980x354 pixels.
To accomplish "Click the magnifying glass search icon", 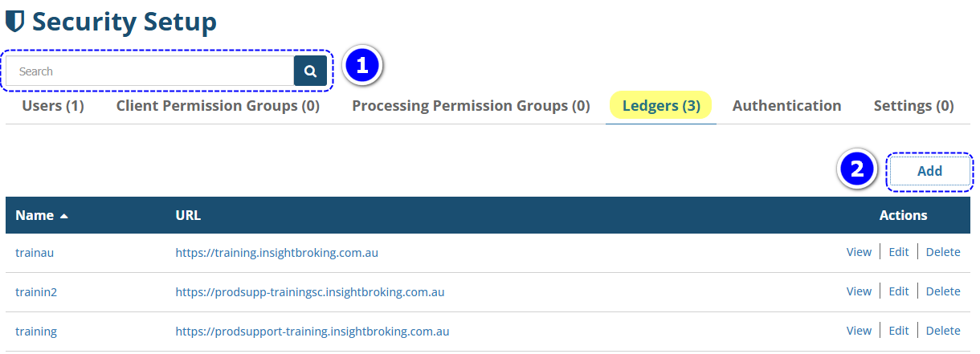I will click(x=310, y=71).
